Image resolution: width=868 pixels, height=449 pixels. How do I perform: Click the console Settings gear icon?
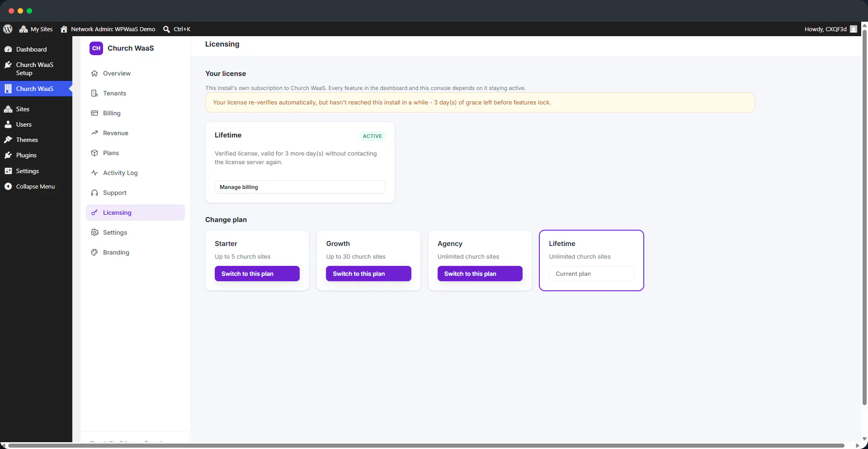[x=94, y=232]
